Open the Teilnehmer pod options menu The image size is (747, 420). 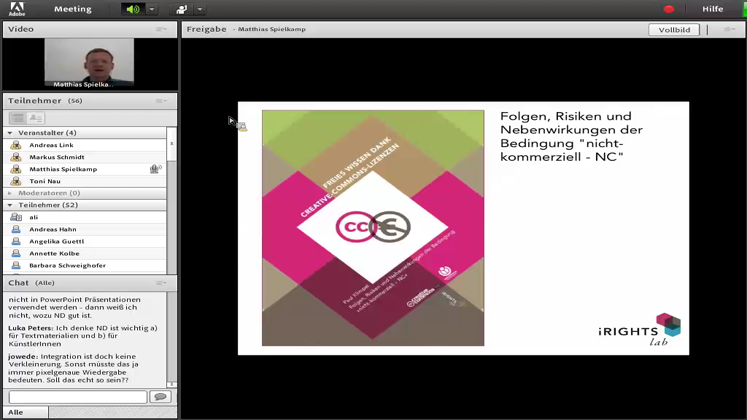pos(161,101)
